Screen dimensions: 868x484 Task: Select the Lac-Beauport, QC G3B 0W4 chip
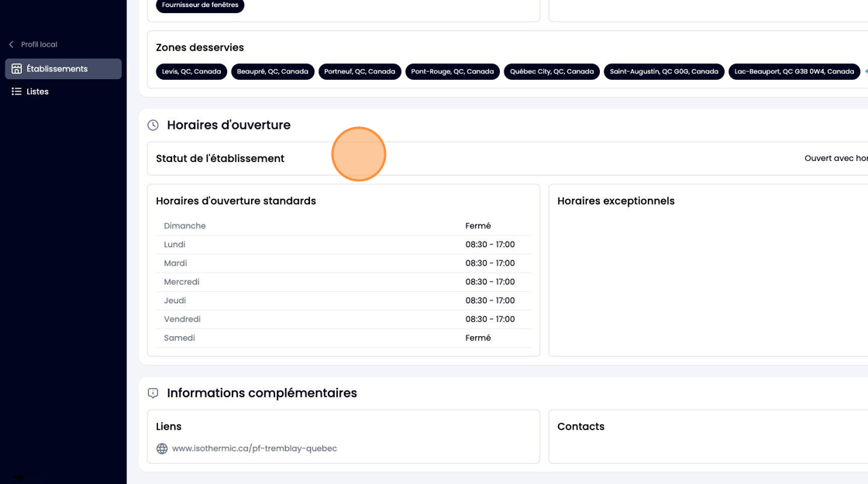(x=794, y=71)
